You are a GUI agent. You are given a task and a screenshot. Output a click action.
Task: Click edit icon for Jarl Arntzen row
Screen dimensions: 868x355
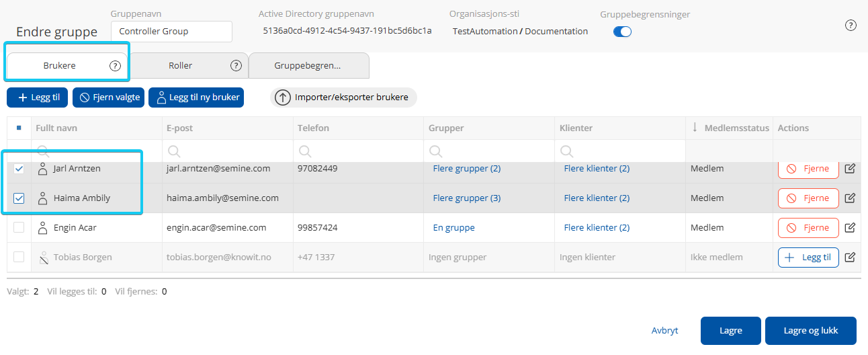tap(850, 169)
